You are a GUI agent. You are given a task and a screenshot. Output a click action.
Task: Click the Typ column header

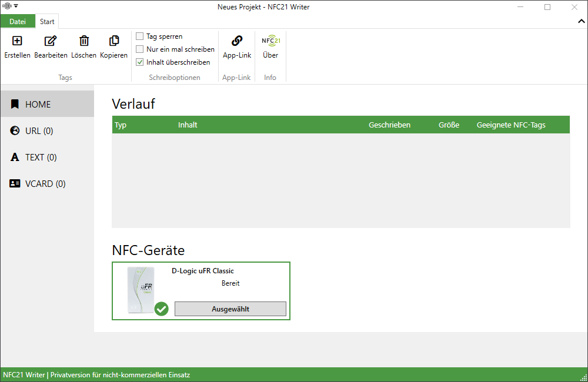pos(121,125)
